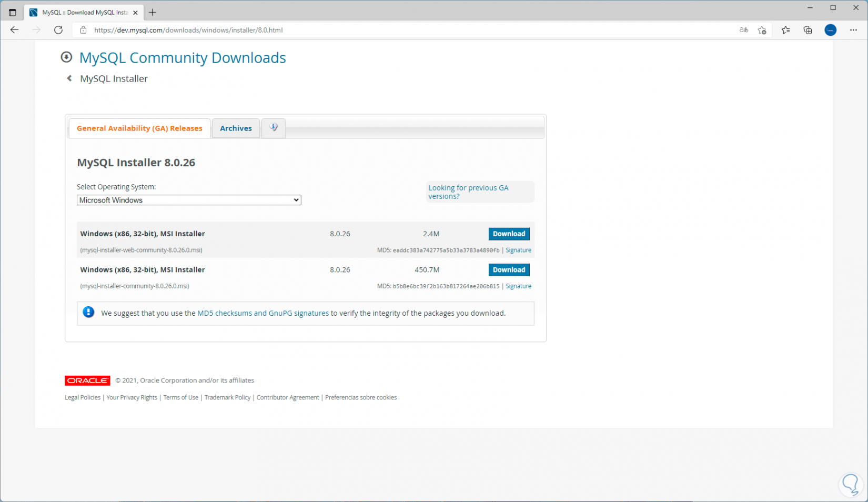Open Signature link for 450.7M installer
Screen dimensions: 868x502
click(518, 286)
